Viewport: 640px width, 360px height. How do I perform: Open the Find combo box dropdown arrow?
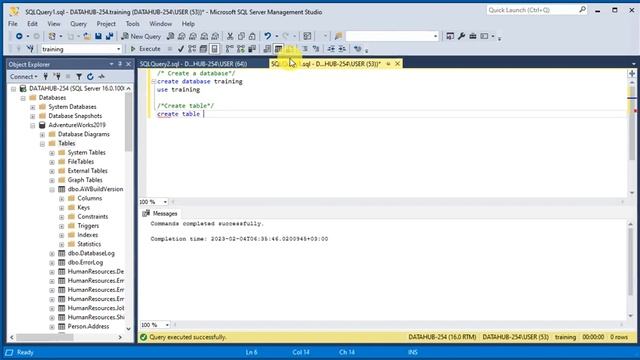(x=435, y=36)
